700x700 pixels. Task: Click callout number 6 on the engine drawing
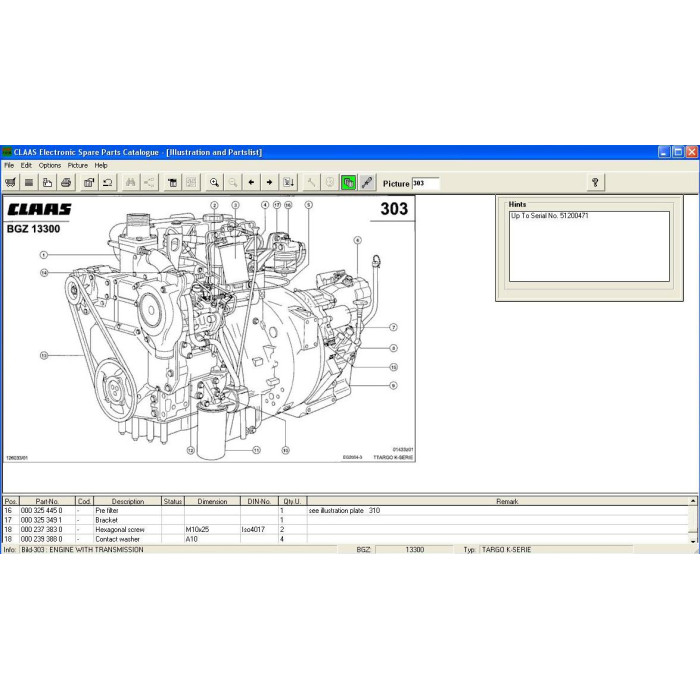(x=358, y=240)
